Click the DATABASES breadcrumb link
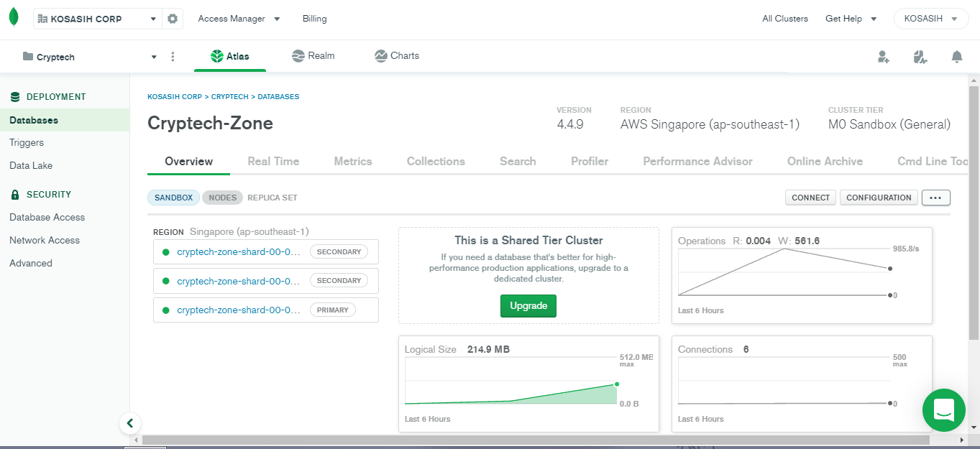 (x=278, y=96)
